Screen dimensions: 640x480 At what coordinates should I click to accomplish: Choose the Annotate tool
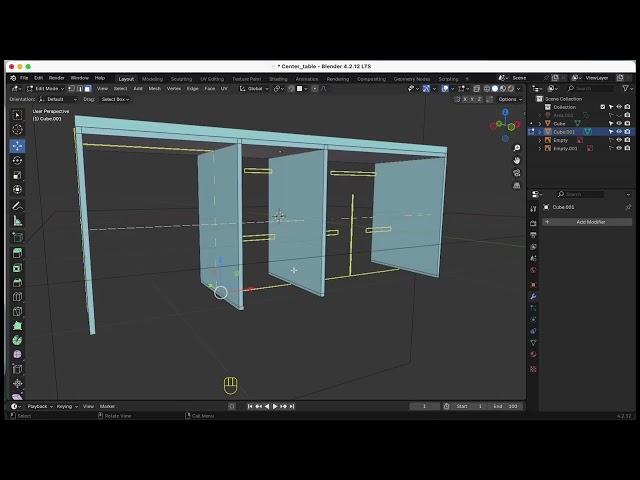point(17,206)
